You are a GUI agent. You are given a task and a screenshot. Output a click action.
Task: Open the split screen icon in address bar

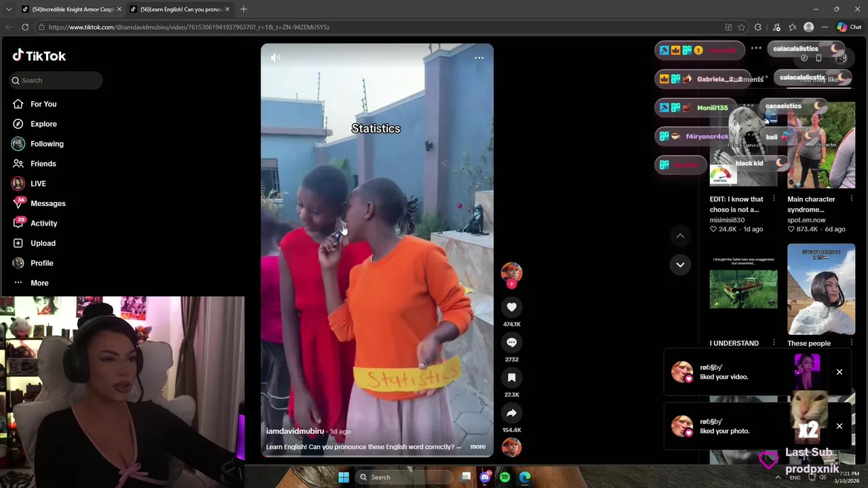coord(728,27)
